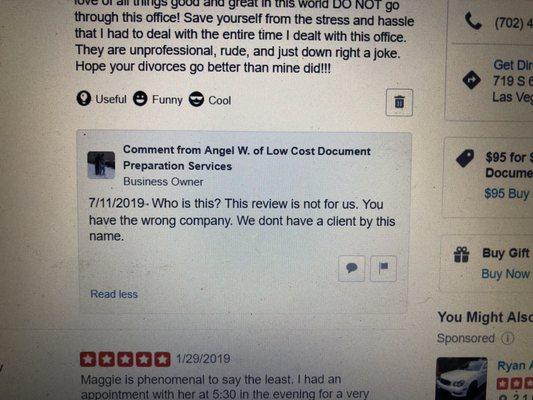Mark the review as Useful
This screenshot has width=533, height=400.
[x=101, y=99]
